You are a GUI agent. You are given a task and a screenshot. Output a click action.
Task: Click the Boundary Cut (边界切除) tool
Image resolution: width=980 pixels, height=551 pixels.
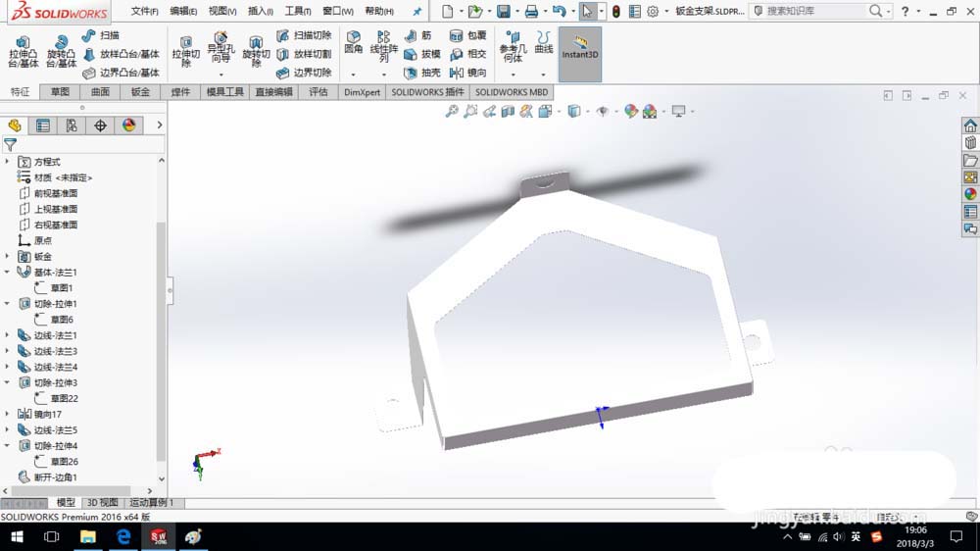[304, 73]
